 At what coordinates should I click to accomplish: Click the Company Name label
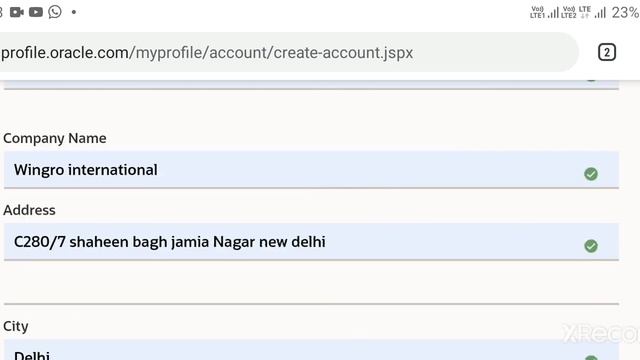[x=55, y=138]
